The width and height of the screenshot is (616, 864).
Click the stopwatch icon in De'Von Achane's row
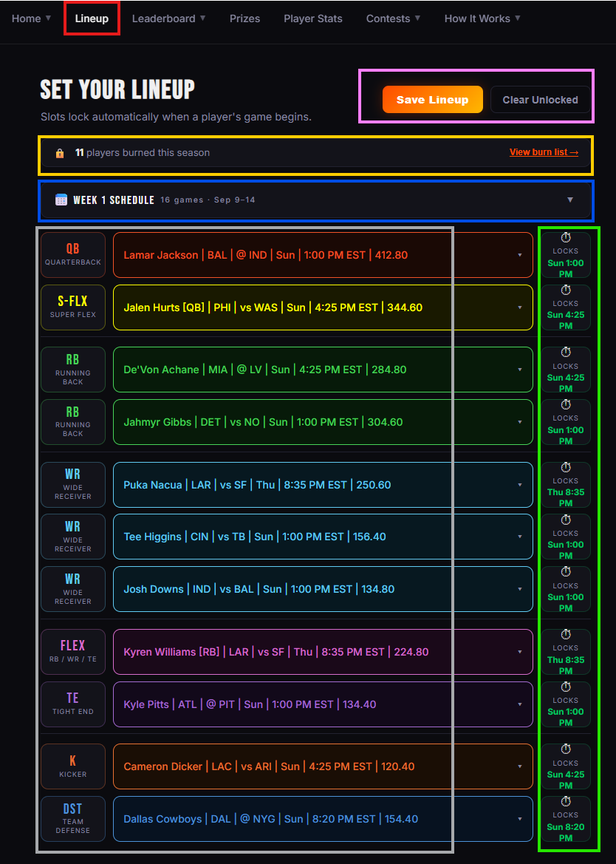click(x=565, y=352)
